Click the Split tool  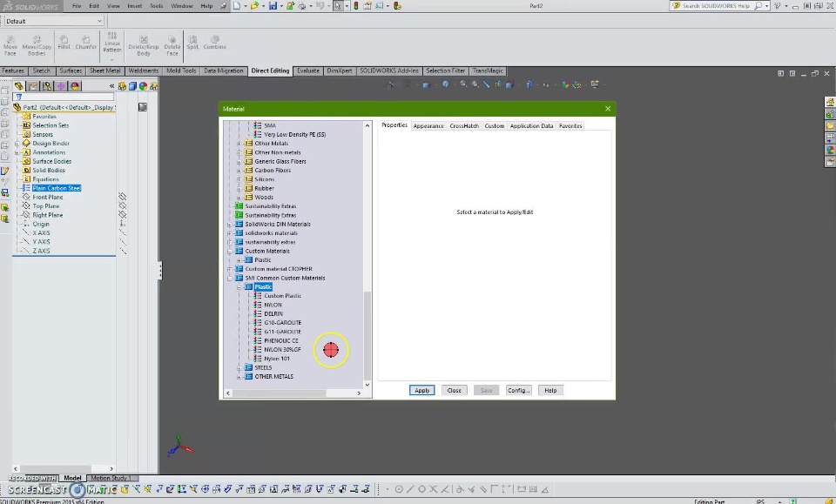[x=192, y=42]
